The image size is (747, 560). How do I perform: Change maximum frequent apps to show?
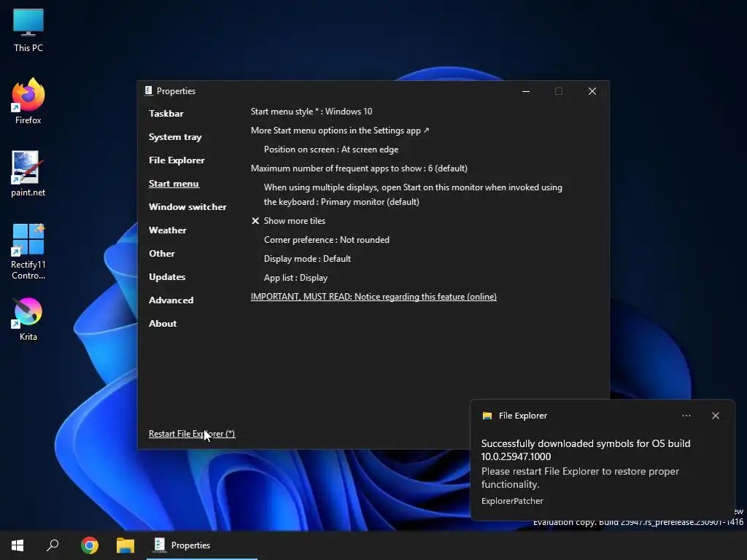[359, 168]
